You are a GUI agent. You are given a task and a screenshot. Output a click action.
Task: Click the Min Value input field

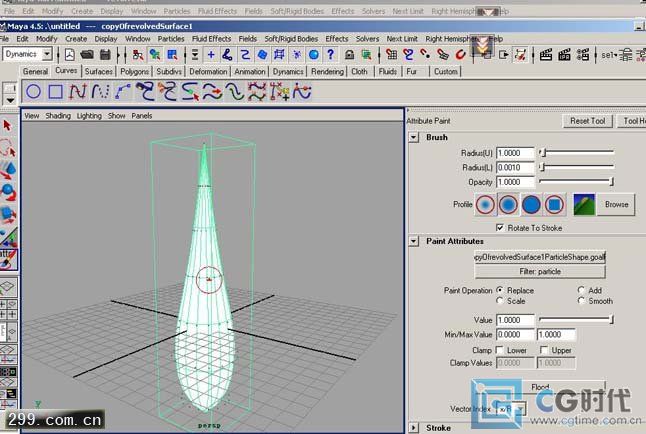point(515,334)
